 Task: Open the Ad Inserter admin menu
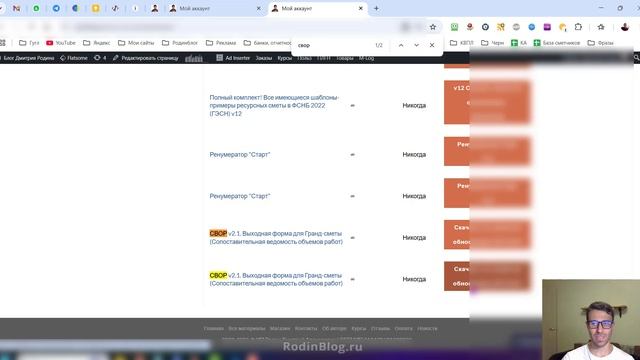[x=233, y=58]
